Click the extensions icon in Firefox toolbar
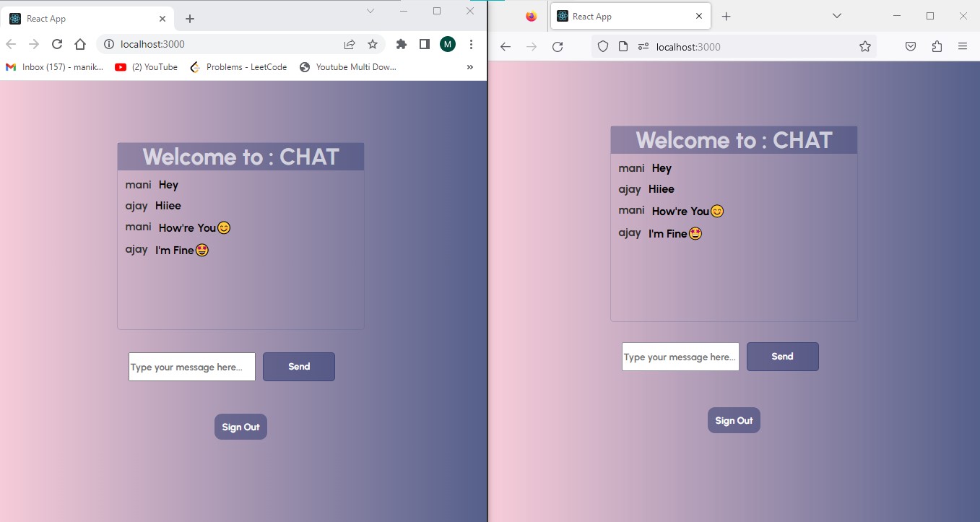 click(937, 45)
